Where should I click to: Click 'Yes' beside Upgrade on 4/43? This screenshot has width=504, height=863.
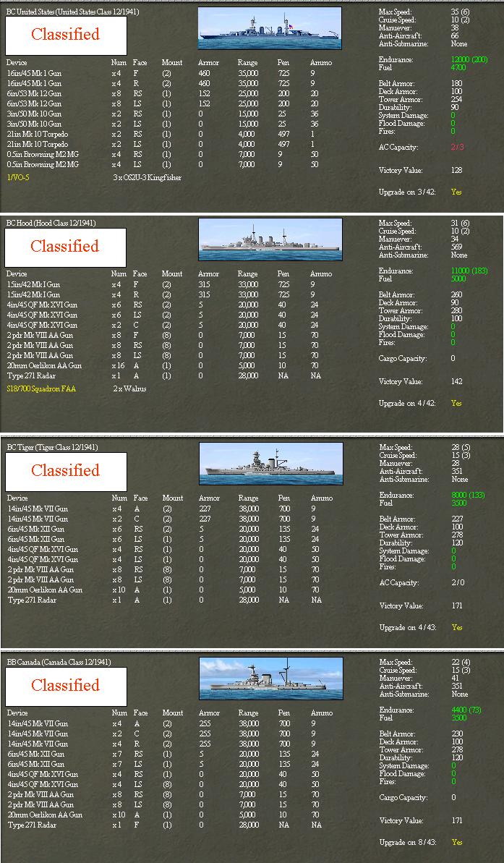click(x=457, y=627)
